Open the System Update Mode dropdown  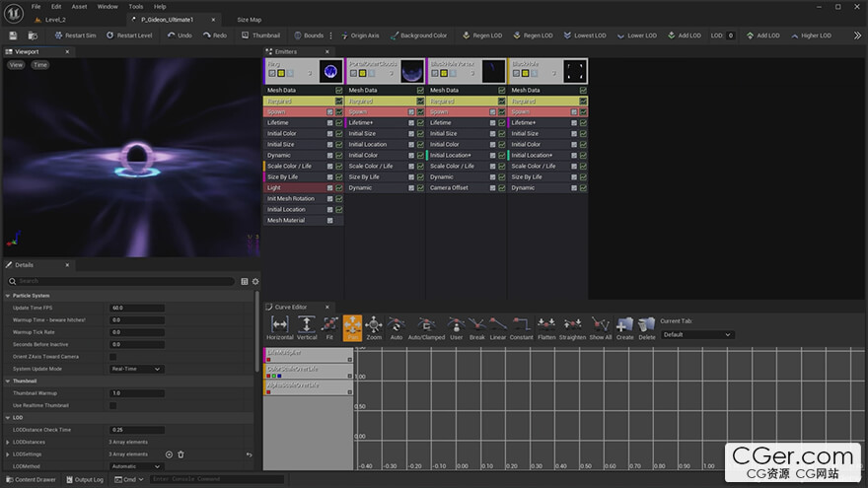coord(136,369)
